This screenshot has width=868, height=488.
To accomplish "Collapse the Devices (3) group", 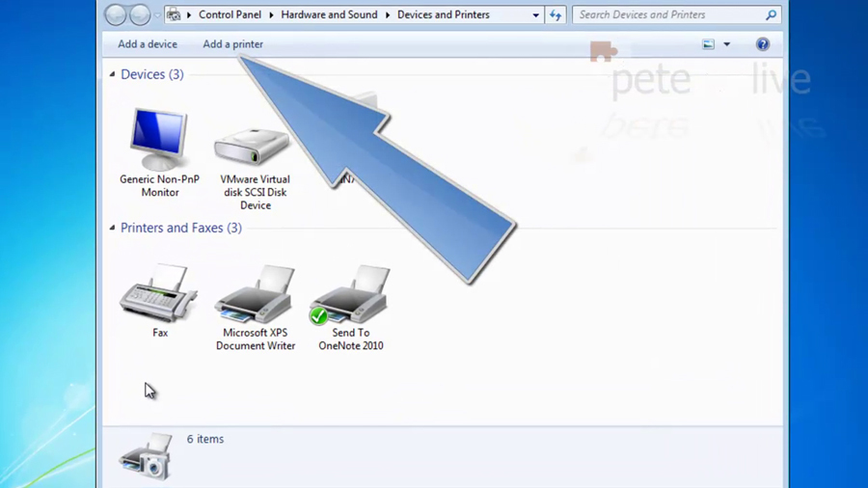I will 113,74.
